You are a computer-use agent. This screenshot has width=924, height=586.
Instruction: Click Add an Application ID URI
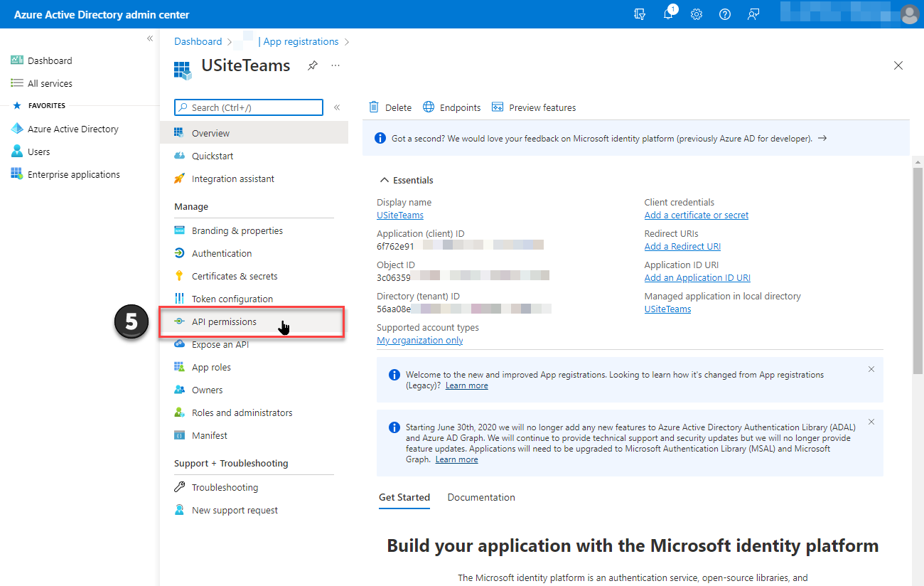pyautogui.click(x=697, y=277)
